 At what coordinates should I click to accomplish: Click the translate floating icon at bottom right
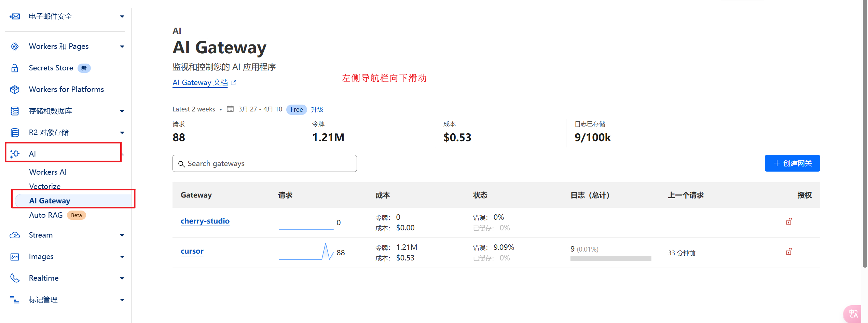click(853, 314)
